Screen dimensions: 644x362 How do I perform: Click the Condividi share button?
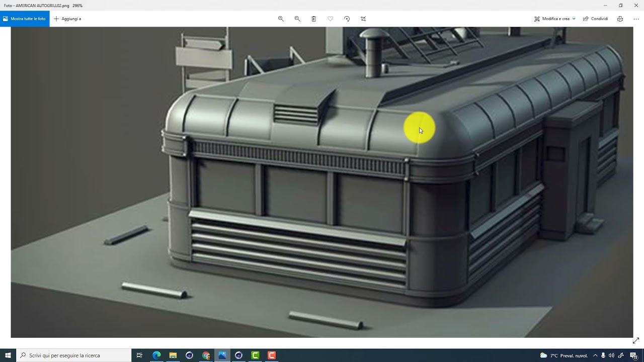(596, 19)
